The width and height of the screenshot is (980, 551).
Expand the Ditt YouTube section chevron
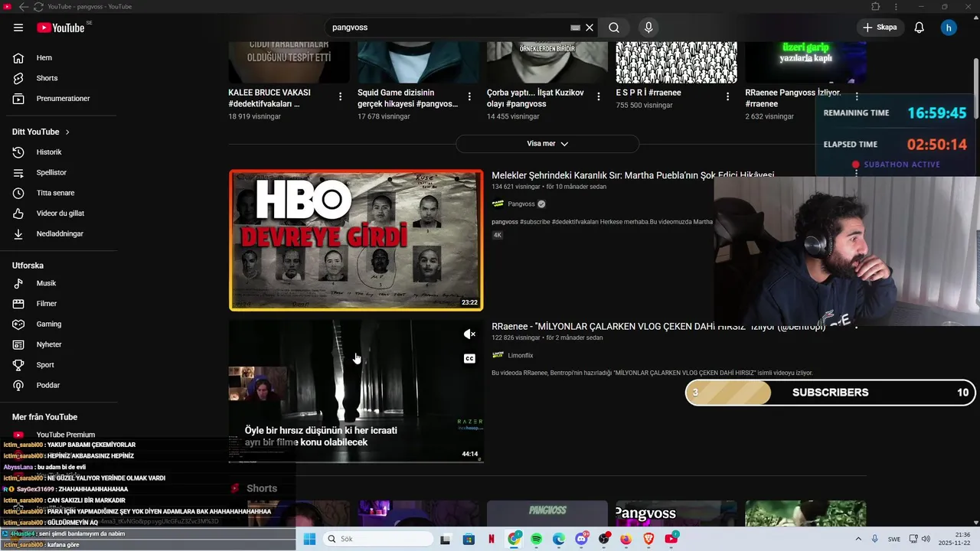tap(67, 132)
